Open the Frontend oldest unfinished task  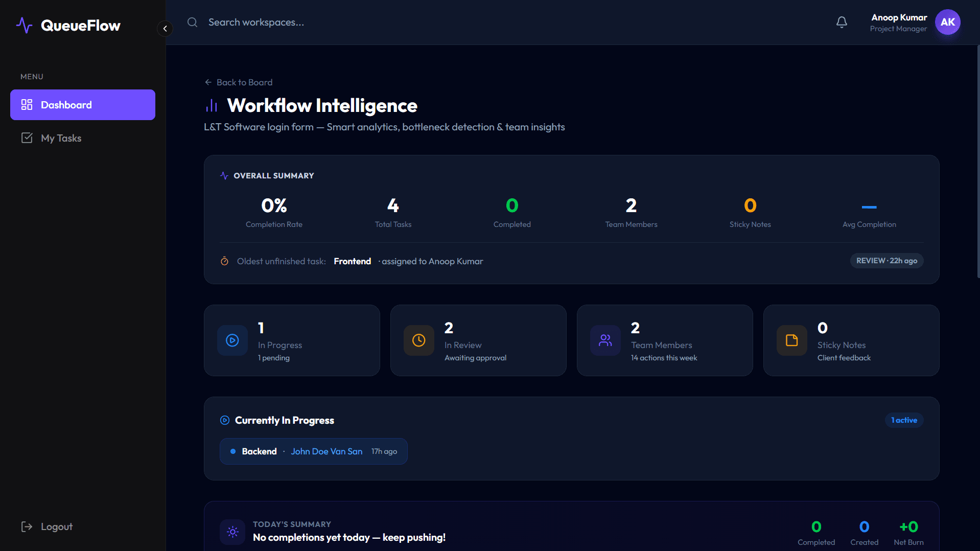pyautogui.click(x=352, y=261)
